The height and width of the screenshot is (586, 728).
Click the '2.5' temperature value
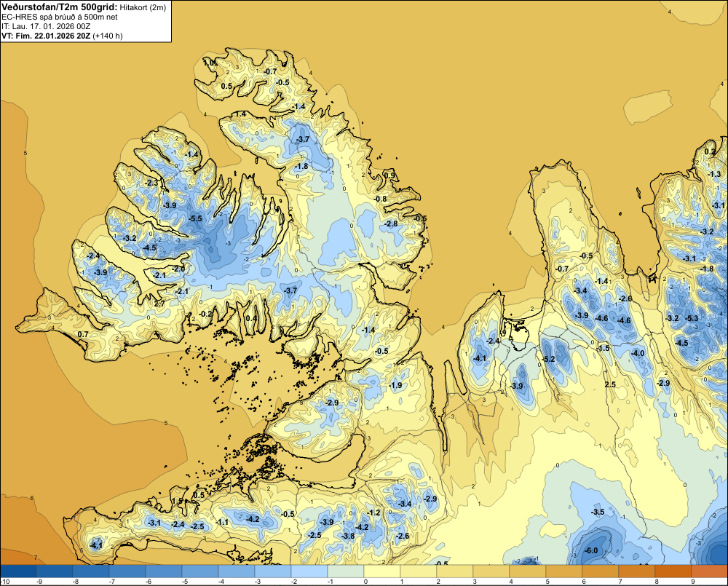(610, 384)
